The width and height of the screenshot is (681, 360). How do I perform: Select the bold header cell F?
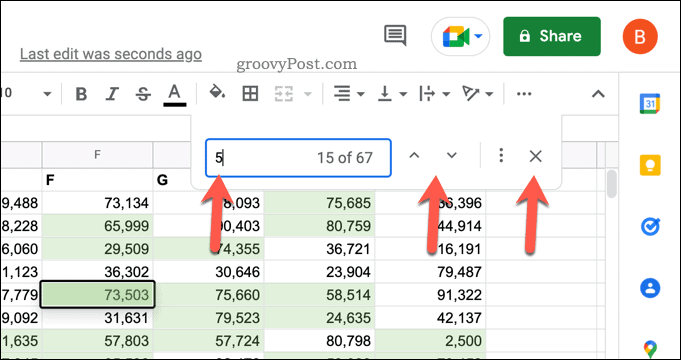point(97,180)
